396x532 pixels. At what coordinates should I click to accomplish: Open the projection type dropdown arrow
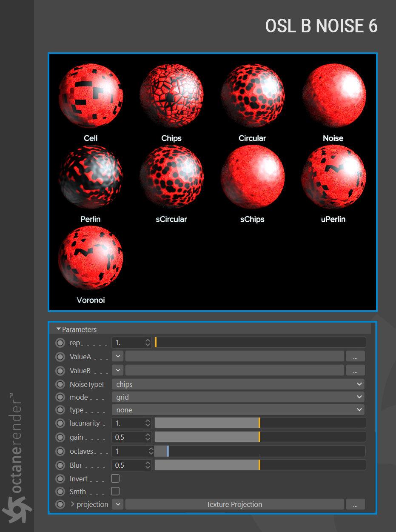(x=118, y=504)
